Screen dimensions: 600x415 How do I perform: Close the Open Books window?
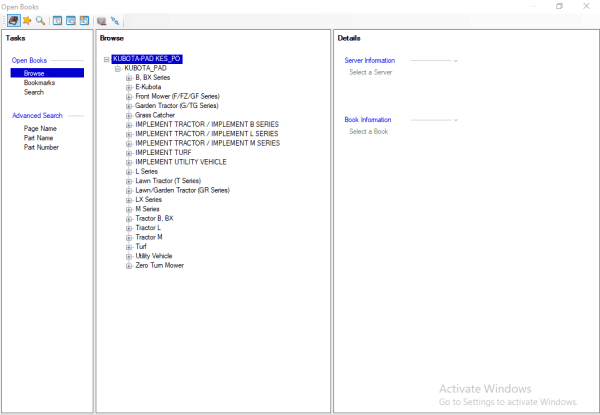point(586,6)
